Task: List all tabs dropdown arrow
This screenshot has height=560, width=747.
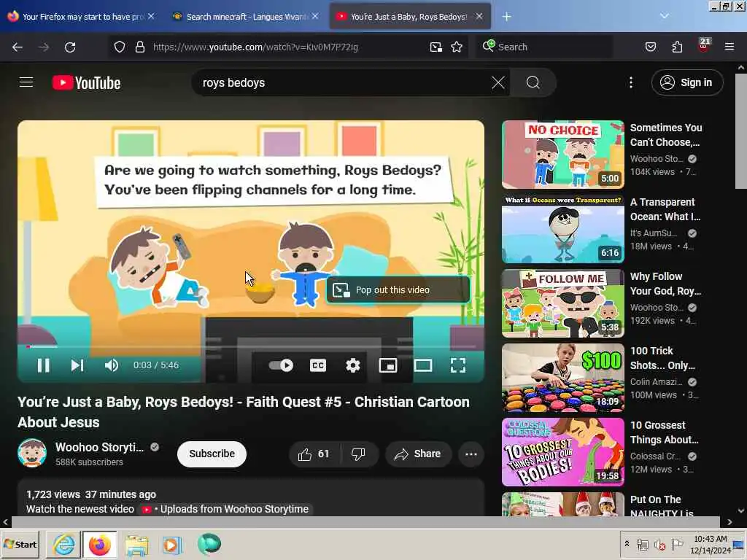Action: coord(664,16)
